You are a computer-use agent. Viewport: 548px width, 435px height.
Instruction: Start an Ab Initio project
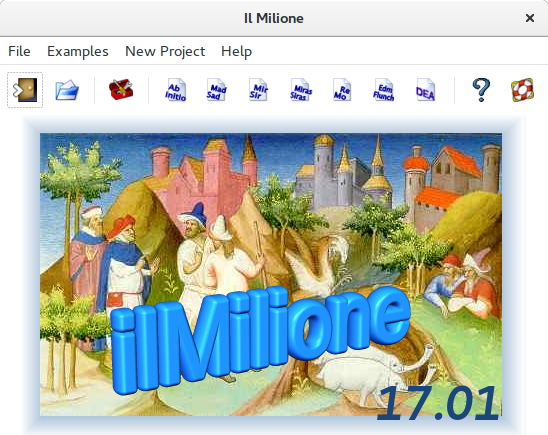(x=175, y=90)
